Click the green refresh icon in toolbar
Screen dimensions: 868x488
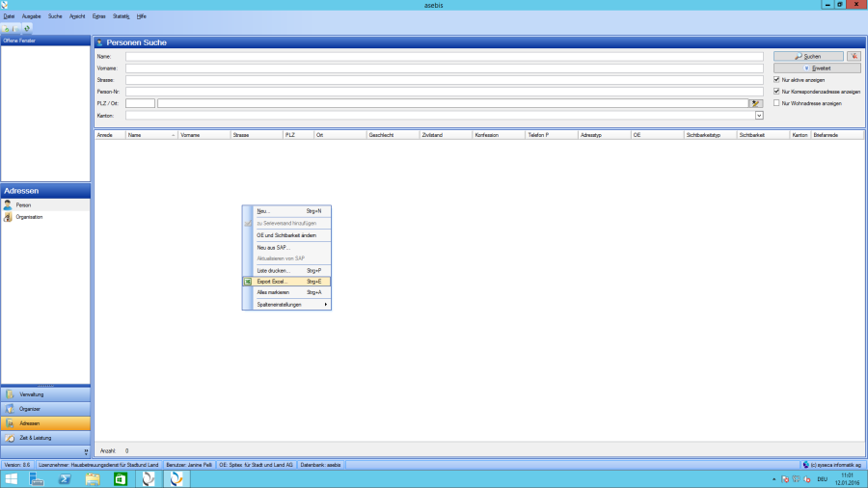27,28
